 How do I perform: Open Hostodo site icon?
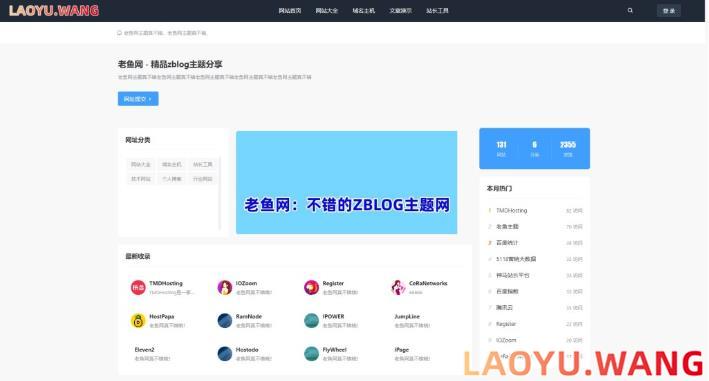[225, 353]
